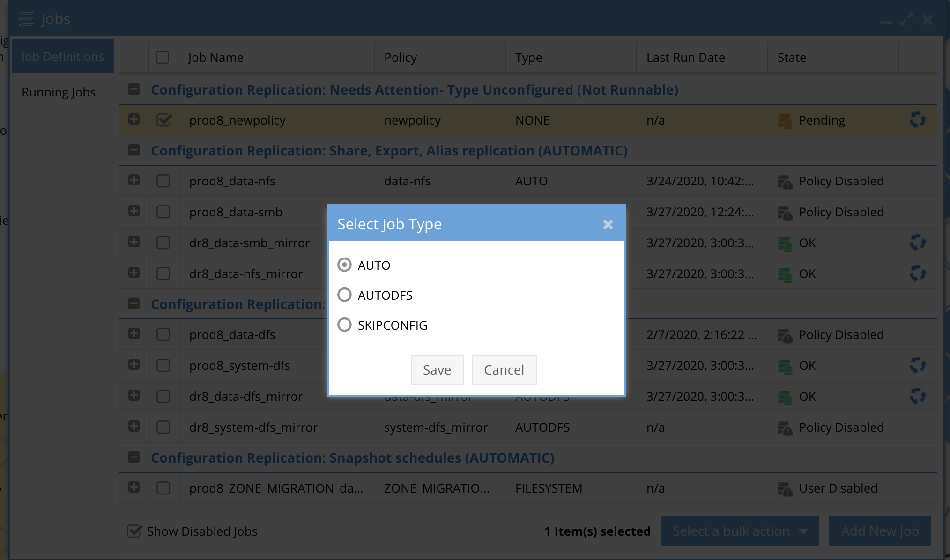950x560 pixels.
Task: Click refresh icon on dr8_data-smb_mirror row
Action: (x=918, y=243)
